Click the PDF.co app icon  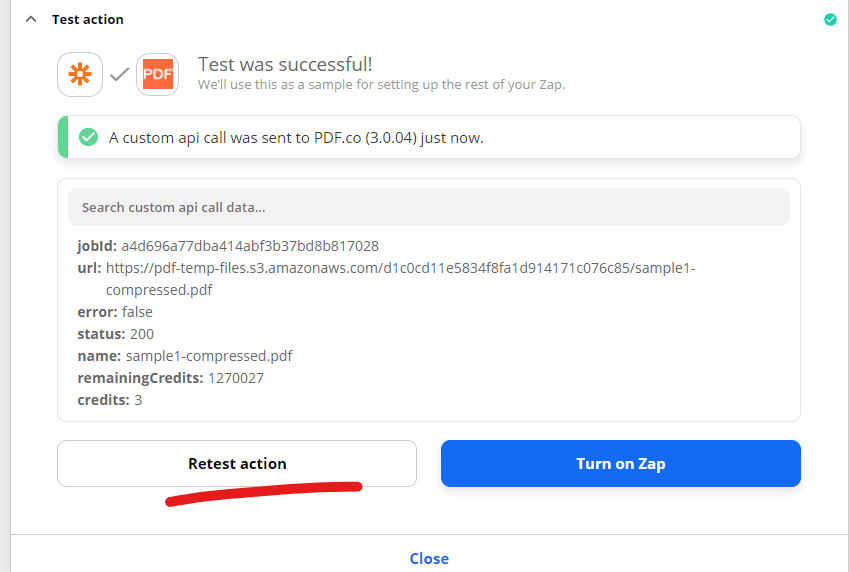click(157, 75)
